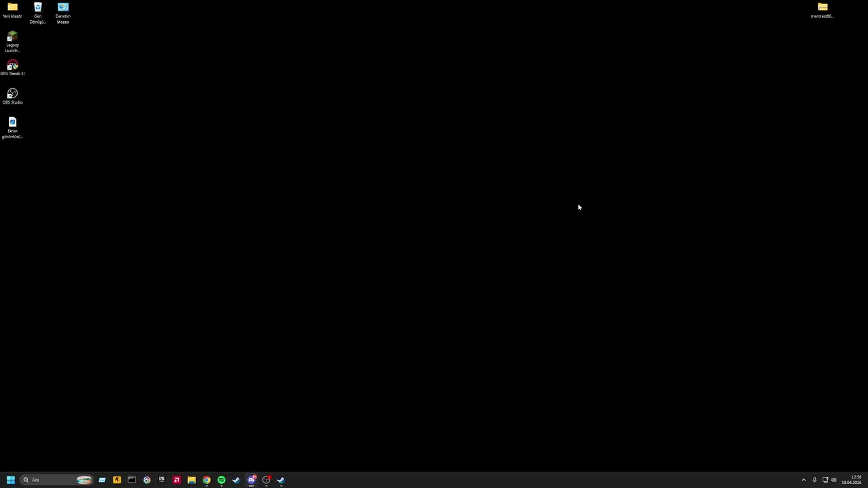Select the memtest86 folder on the desktop
Screen dimensions: 868x488
click(x=823, y=10)
